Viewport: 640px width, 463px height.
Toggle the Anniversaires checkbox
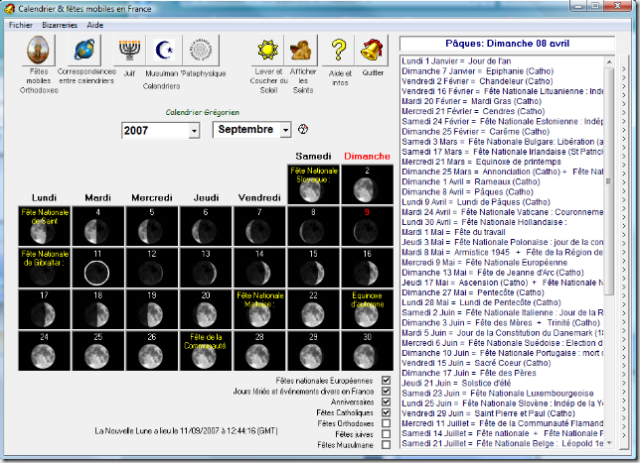coord(386,402)
